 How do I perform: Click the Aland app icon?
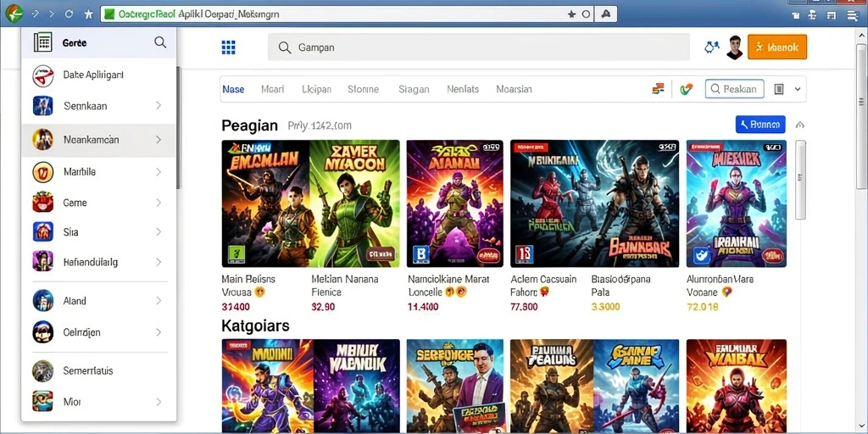(42, 301)
